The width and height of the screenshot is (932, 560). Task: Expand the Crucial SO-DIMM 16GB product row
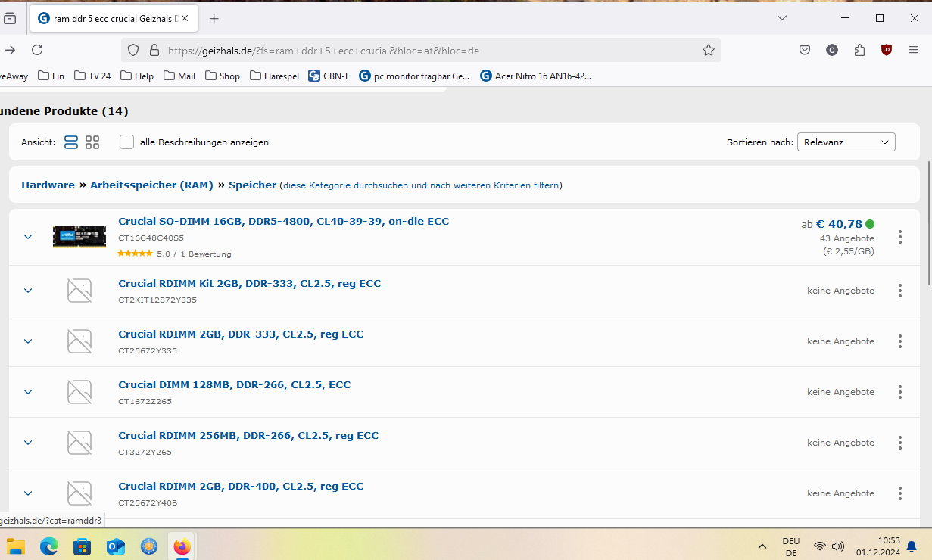(28, 237)
